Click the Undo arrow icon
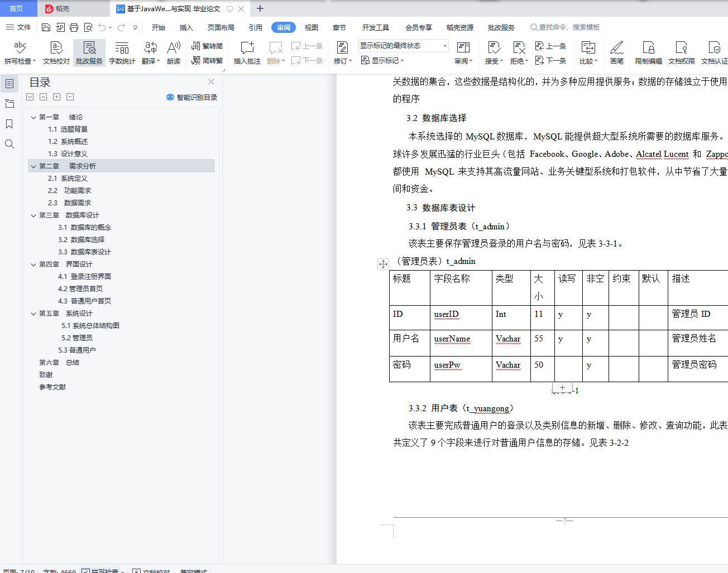The width and height of the screenshot is (728, 573). [102, 27]
